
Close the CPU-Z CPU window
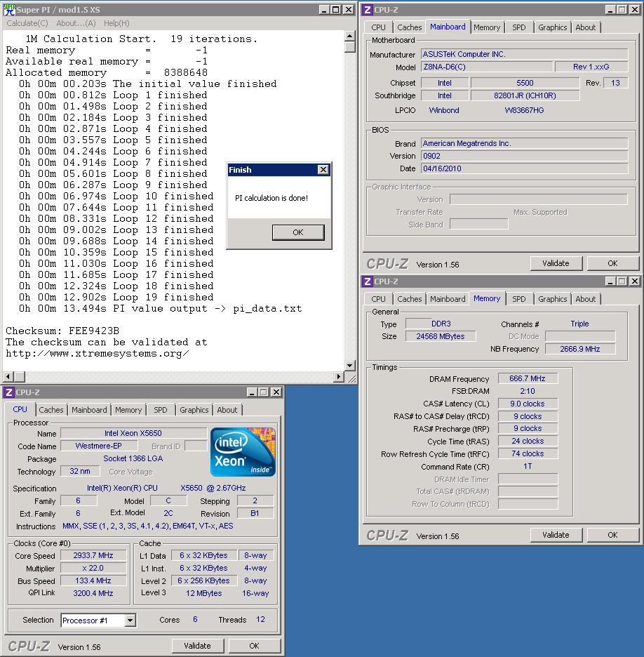pos(276,392)
